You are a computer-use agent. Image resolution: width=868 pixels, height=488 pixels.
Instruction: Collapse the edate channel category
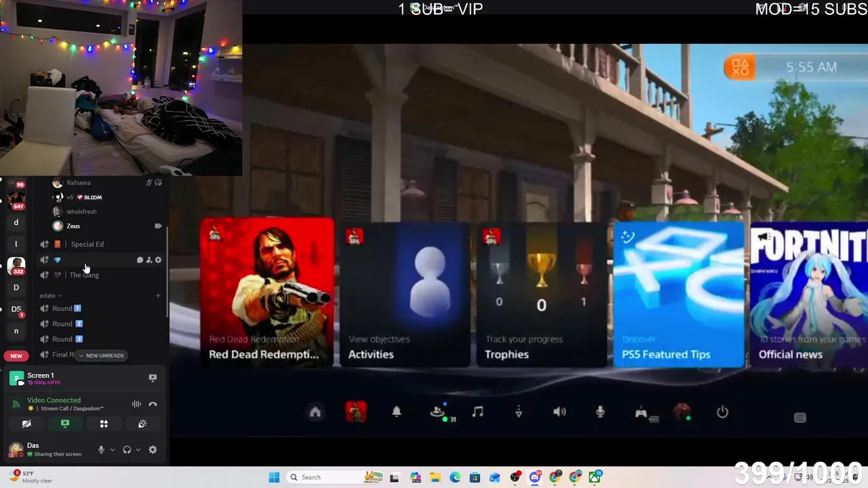tap(50, 296)
